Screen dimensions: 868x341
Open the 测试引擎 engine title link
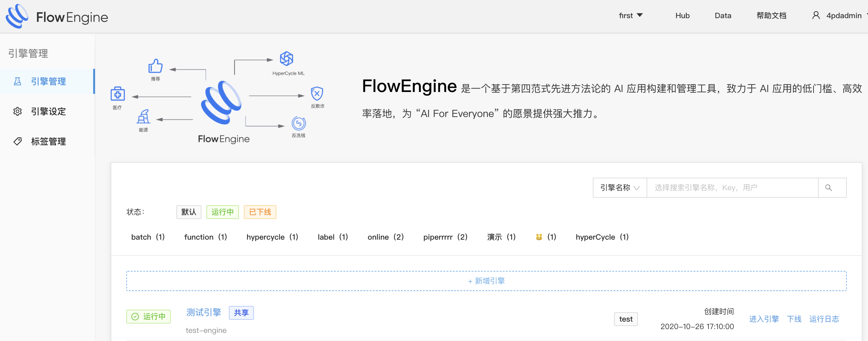(x=204, y=312)
